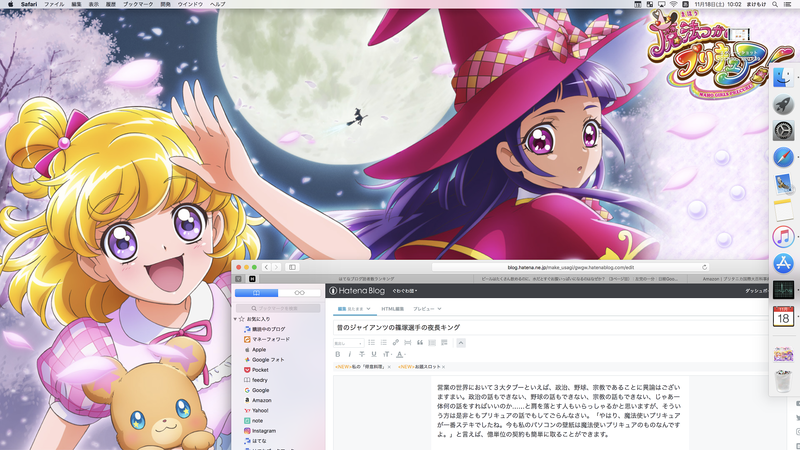800x450 pixels.
Task: Open the Yahoo! bookmark in sidebar
Action: 256,410
